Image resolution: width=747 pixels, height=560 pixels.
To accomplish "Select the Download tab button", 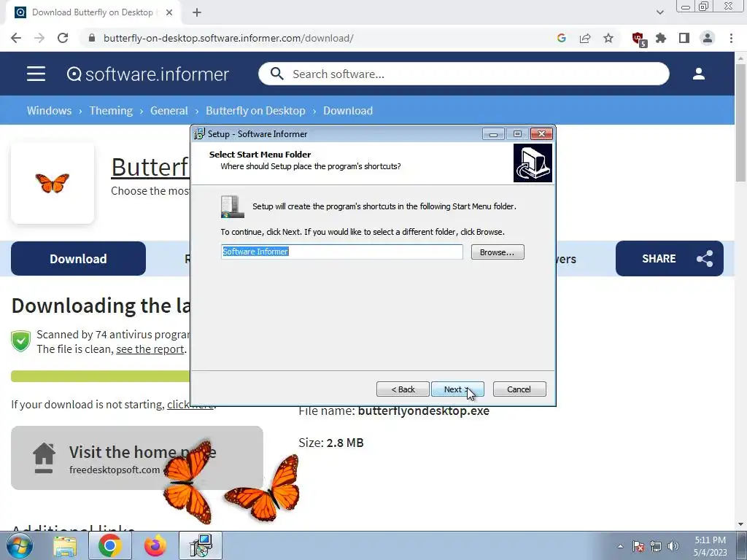I will point(78,259).
